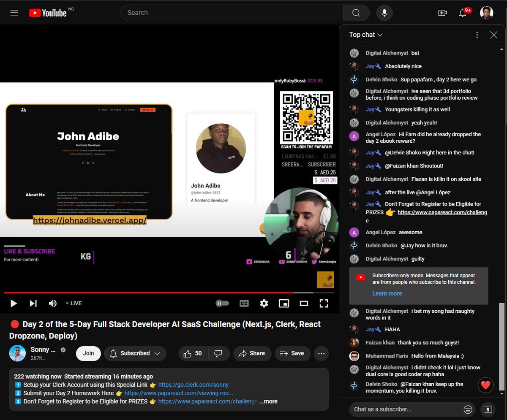Open voice search with the microphone
This screenshot has width=507, height=420.
coord(384,13)
